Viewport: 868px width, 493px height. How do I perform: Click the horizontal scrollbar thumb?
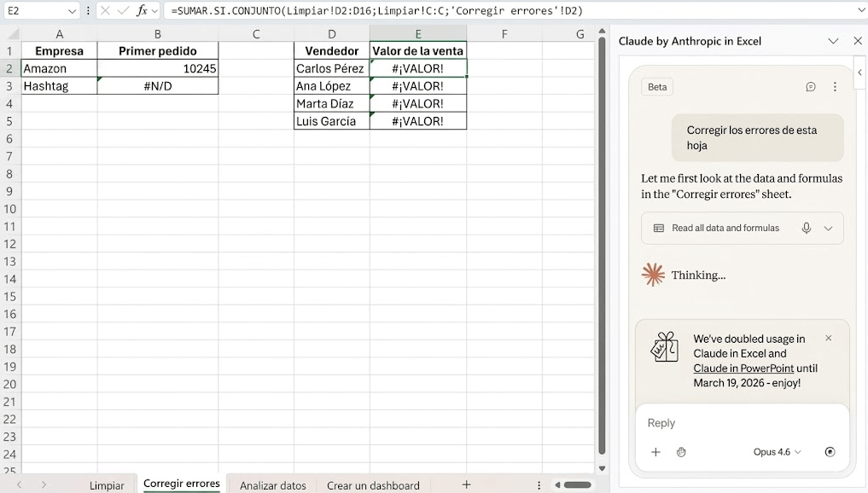click(577, 485)
